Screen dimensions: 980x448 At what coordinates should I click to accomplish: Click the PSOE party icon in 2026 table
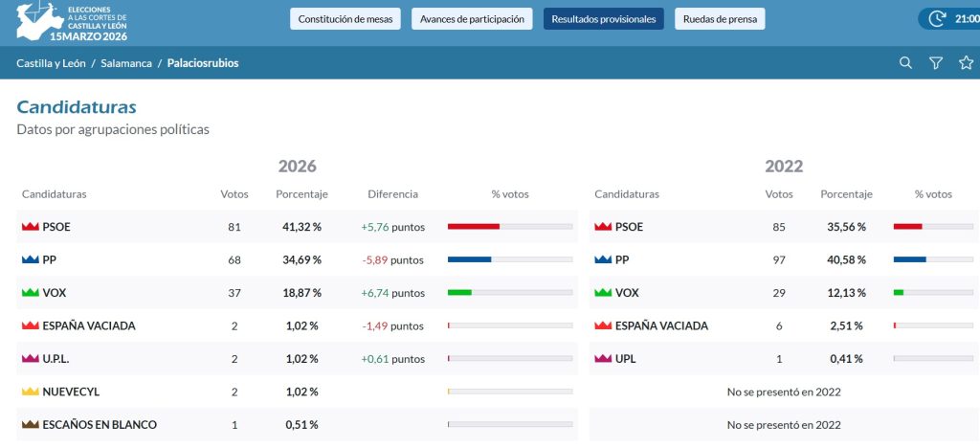(30, 227)
